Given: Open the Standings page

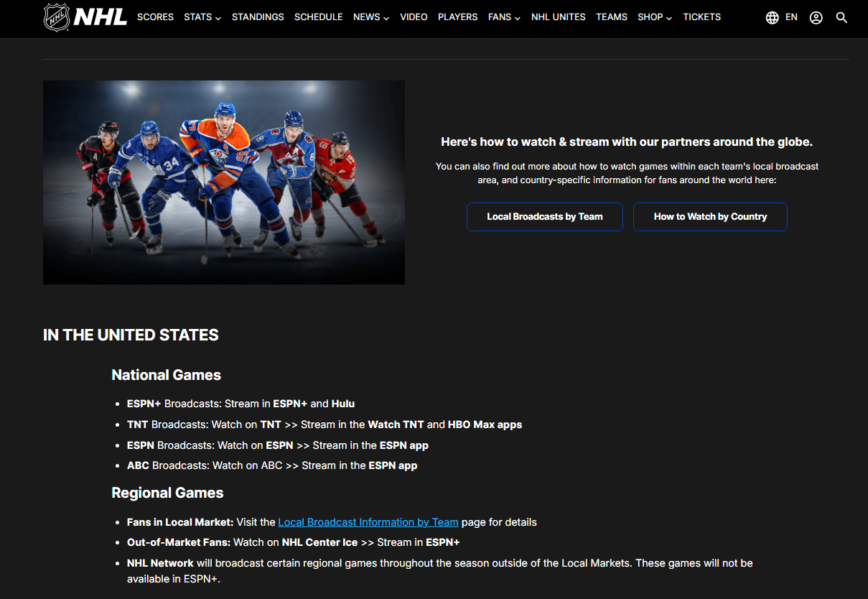Looking at the screenshot, I should [x=258, y=17].
